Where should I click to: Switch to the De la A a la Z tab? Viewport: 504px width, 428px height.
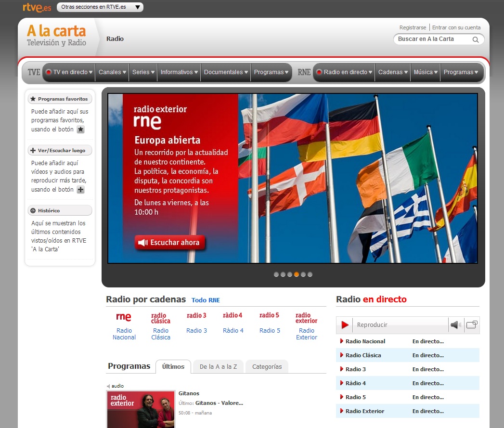(218, 367)
